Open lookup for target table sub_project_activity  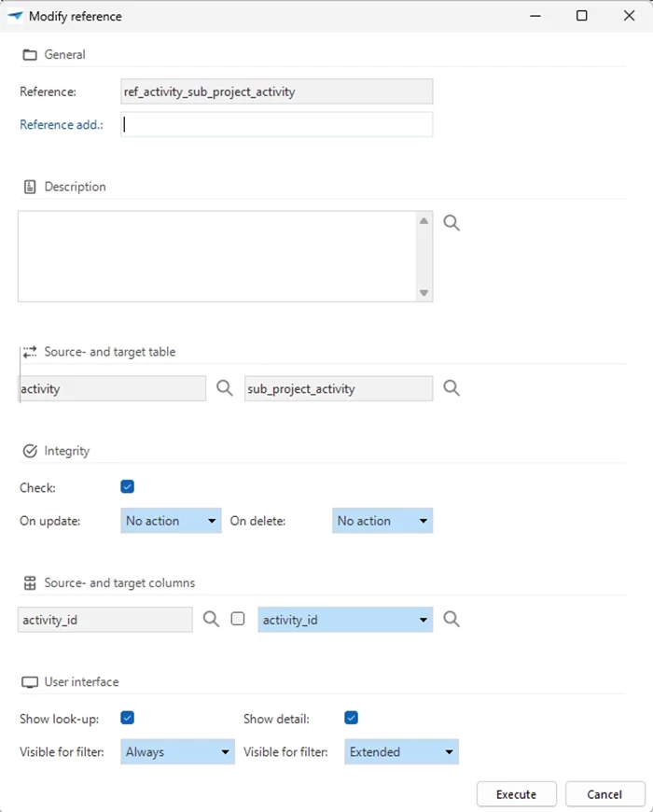[452, 388]
